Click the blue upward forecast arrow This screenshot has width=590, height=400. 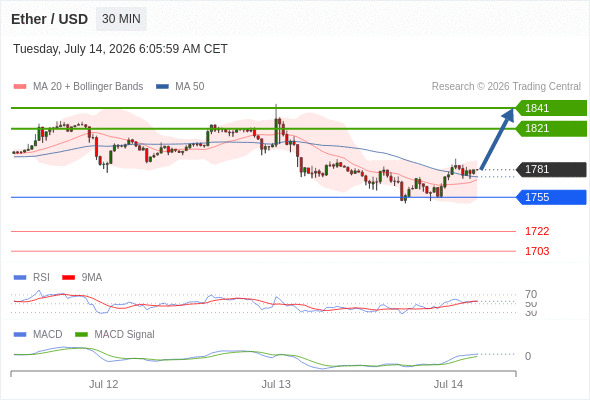tap(497, 138)
